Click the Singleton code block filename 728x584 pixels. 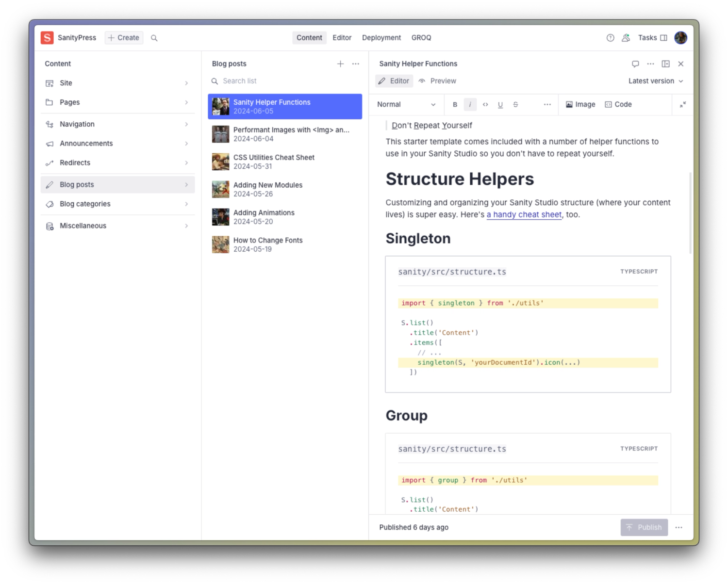click(x=452, y=272)
